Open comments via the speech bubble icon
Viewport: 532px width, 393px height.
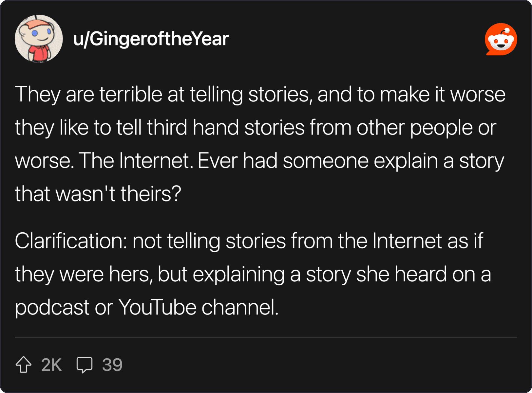point(85,365)
